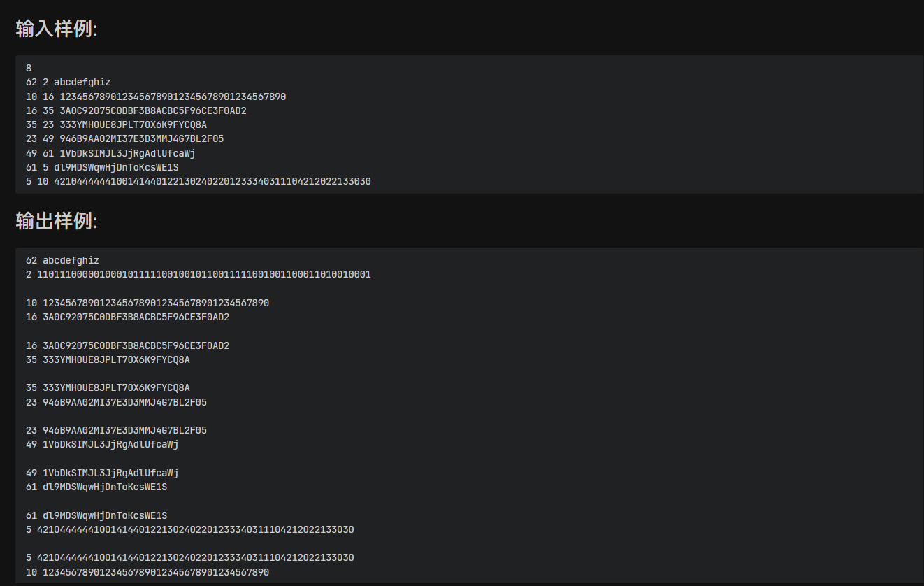The image size is (924, 586).
Task: Select the binary output line starting "2 110111"
Action: 198,274
